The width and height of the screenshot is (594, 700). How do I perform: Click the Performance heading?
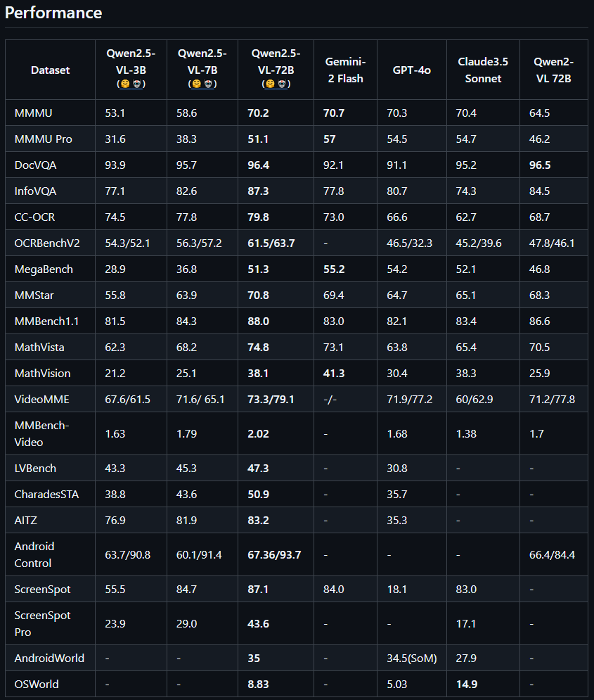pyautogui.click(x=53, y=13)
